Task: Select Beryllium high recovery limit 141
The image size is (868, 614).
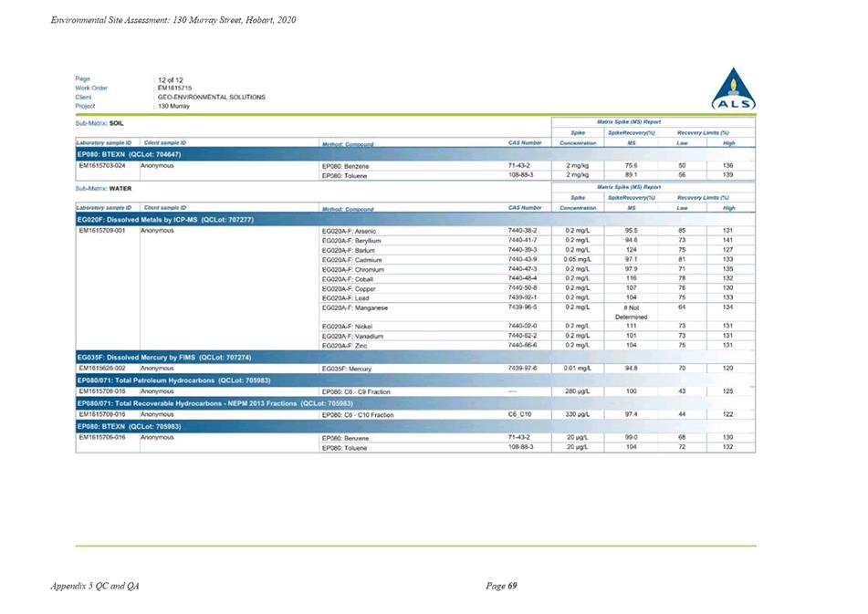Action: 728,240
